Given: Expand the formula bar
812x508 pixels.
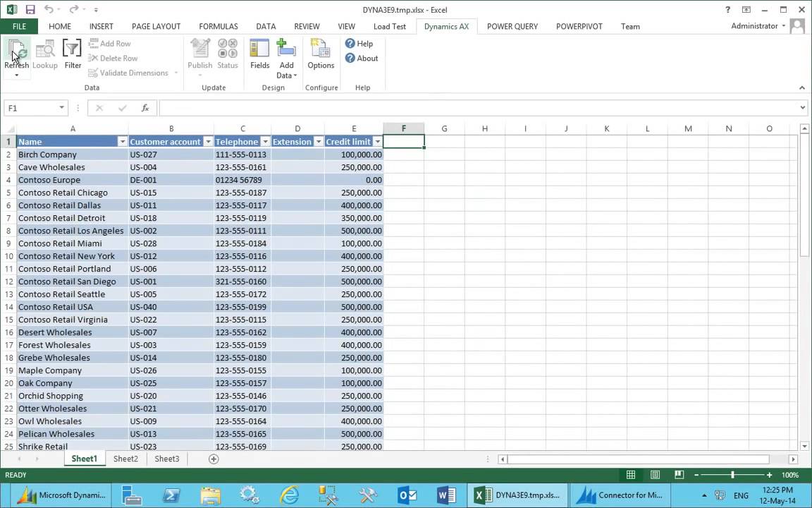Looking at the screenshot, I should [803, 108].
